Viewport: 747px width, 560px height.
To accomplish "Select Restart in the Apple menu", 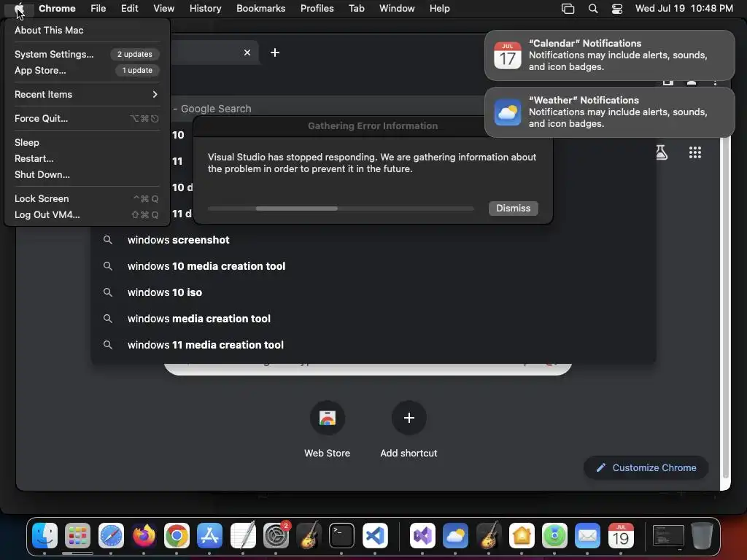I will pyautogui.click(x=87, y=158).
